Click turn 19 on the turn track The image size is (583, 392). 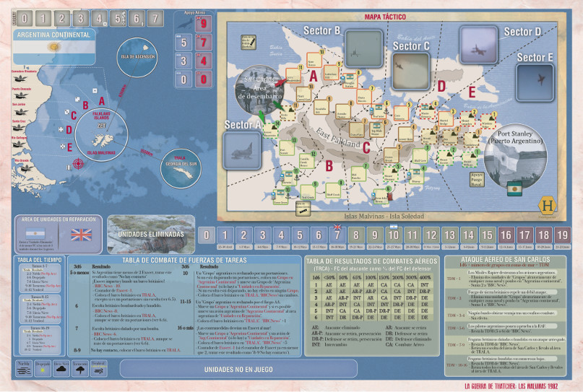pos(562,235)
